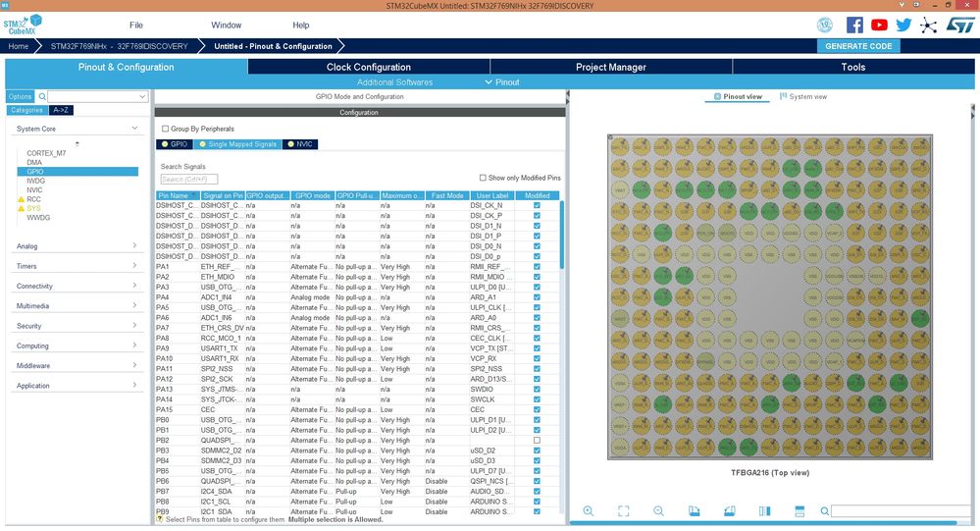The image size is (980, 531).
Task: Toggle Modified checkbox for PA1 row
Action: tap(537, 266)
